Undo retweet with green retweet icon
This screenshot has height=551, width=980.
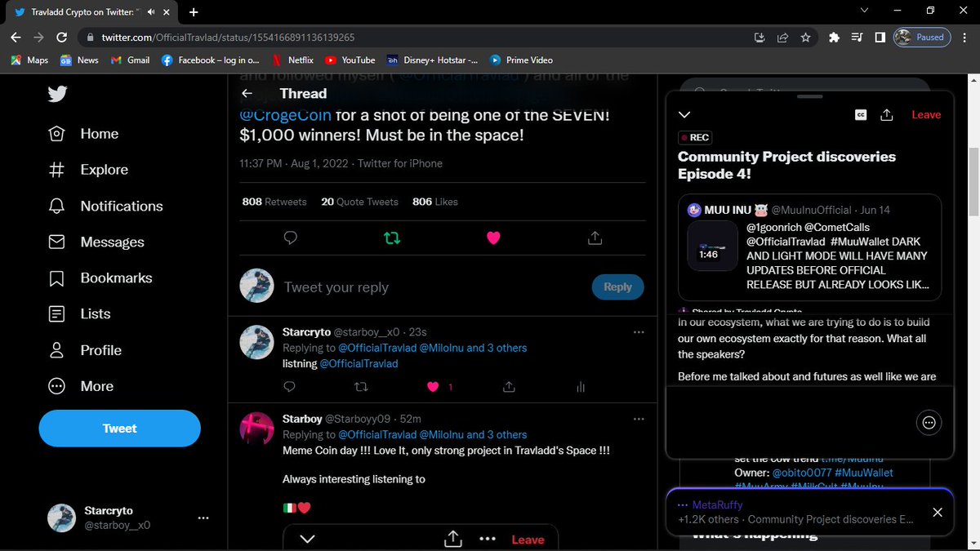392,238
